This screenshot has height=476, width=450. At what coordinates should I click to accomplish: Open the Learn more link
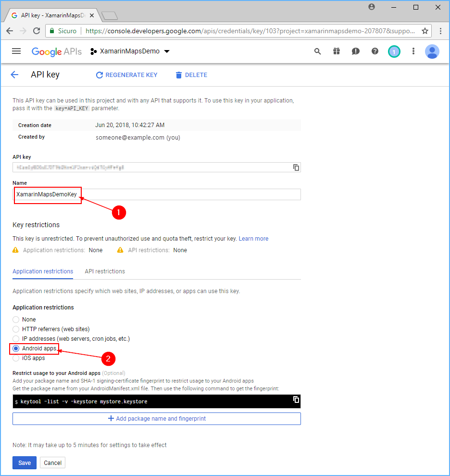click(253, 239)
